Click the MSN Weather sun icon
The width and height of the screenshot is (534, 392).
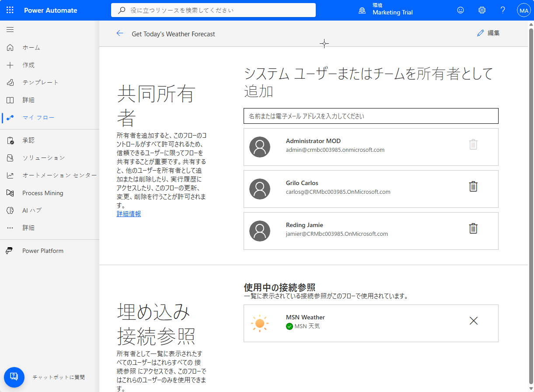click(x=260, y=323)
